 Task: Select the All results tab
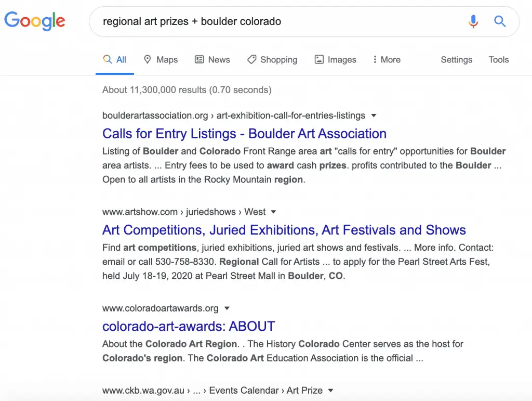pos(115,60)
